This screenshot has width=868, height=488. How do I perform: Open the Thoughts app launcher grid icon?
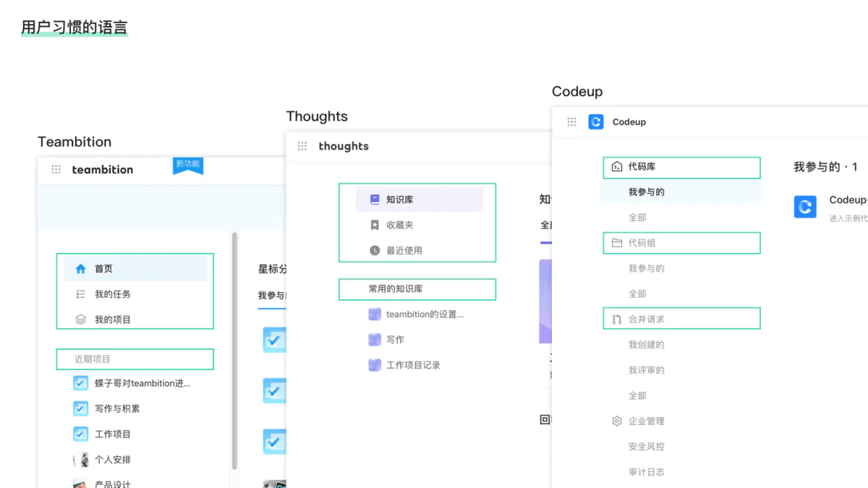pyautogui.click(x=302, y=146)
